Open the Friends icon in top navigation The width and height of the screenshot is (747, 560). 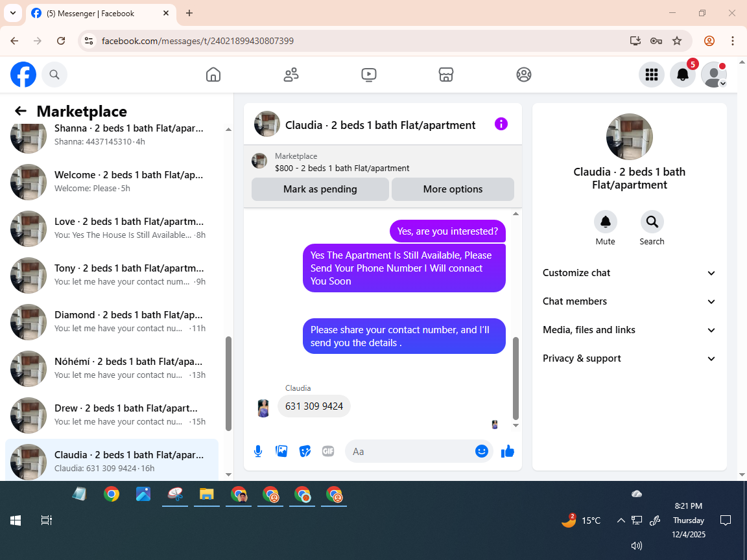click(x=291, y=75)
